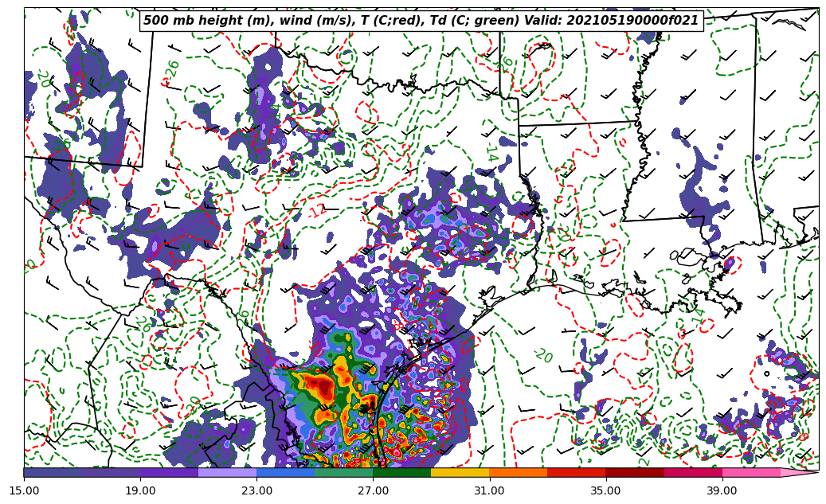
Task: Click the red core of the precipitation maximum
Action: (x=323, y=386)
